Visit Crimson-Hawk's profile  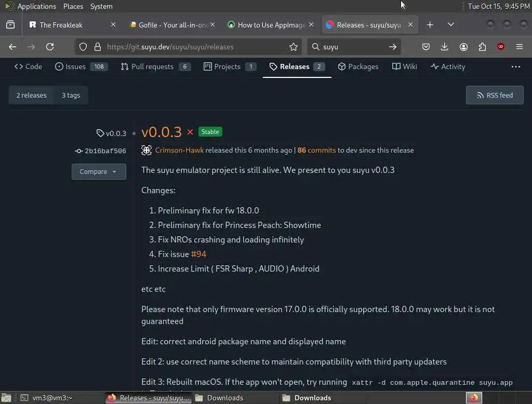(x=179, y=150)
